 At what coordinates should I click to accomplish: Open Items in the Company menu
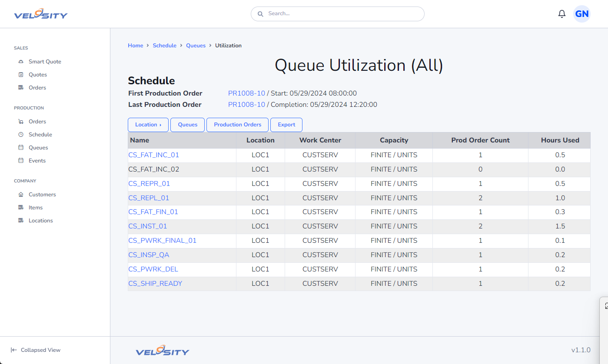coord(36,208)
